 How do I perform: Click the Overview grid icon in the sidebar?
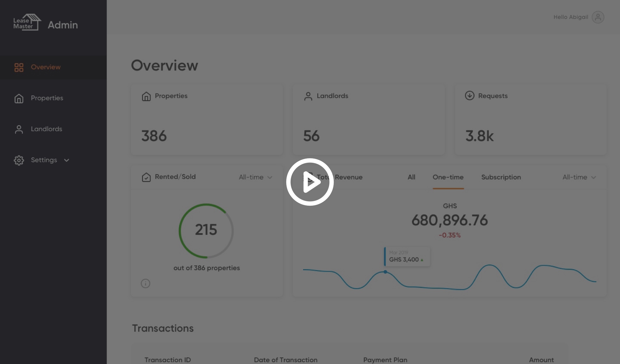coord(19,67)
